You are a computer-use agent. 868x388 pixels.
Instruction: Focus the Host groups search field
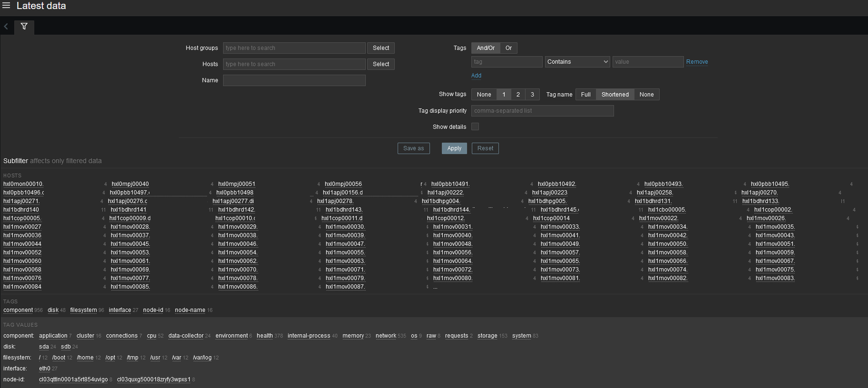coord(294,48)
